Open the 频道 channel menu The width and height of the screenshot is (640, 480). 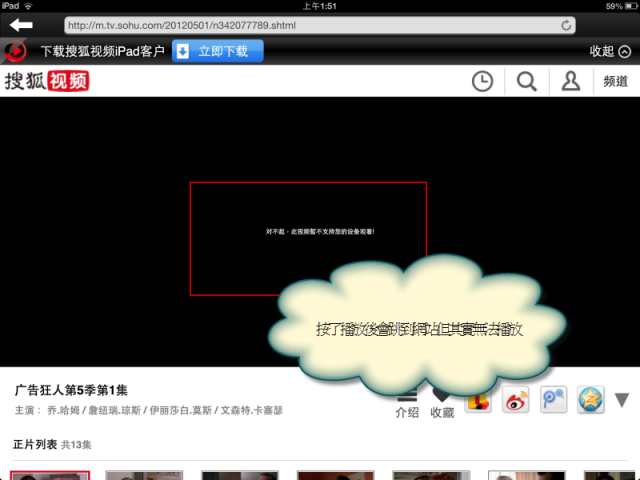point(616,81)
